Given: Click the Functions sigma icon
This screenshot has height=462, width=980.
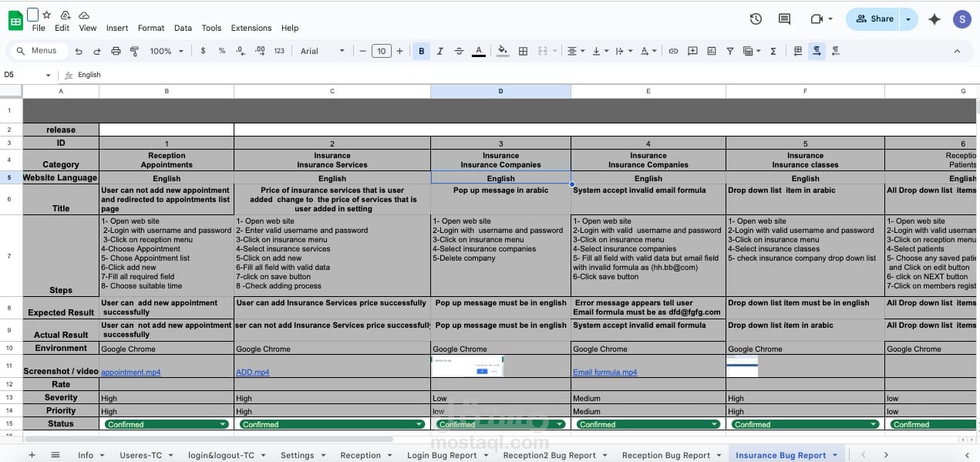Looking at the screenshot, I should pyautogui.click(x=773, y=51).
